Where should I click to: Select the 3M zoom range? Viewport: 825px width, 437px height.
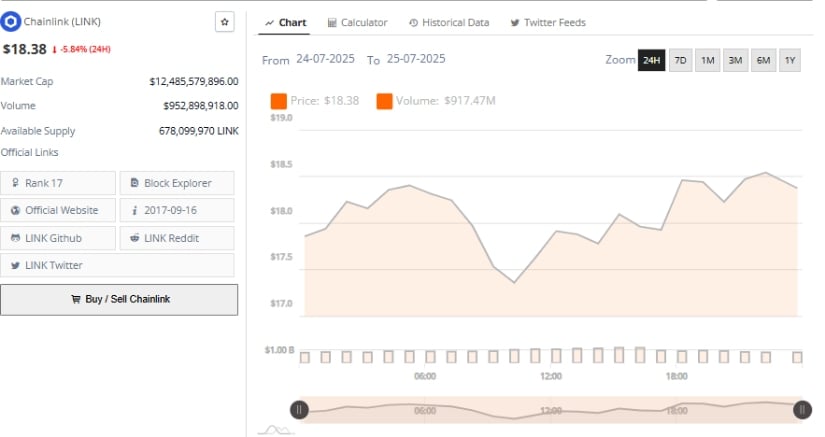pyautogui.click(x=735, y=60)
